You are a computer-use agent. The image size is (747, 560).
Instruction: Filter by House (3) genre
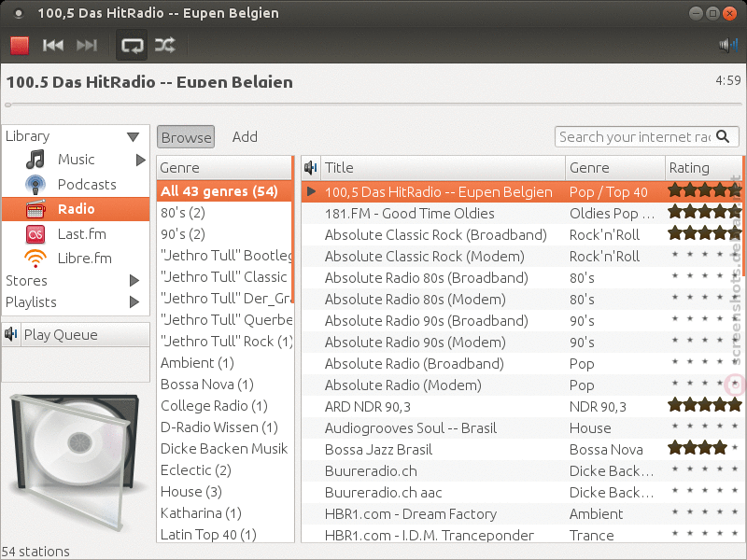224,492
